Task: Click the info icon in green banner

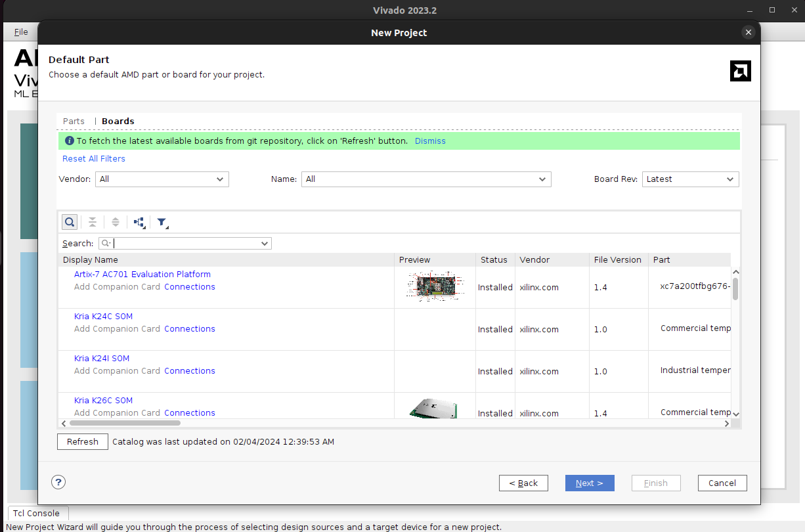Action: pos(70,141)
